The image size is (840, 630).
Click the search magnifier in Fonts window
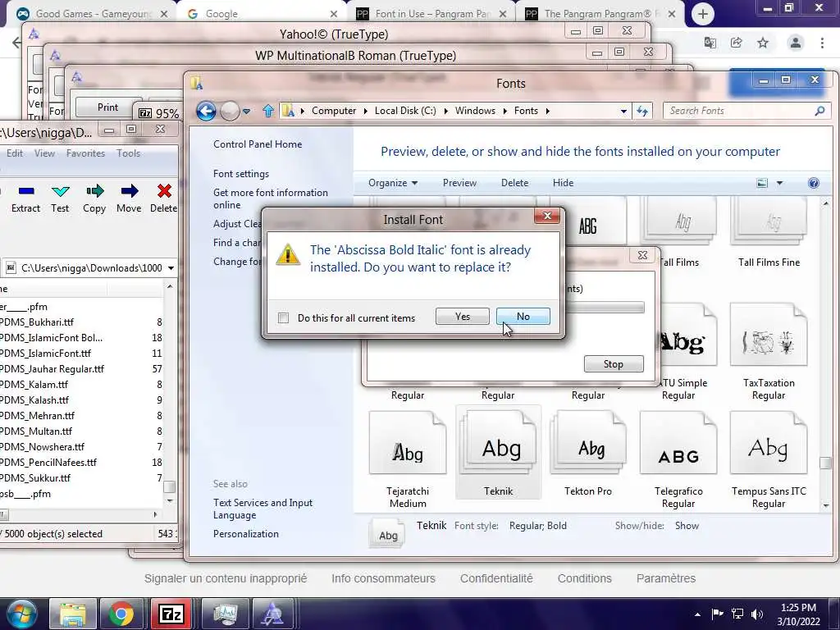pos(819,111)
